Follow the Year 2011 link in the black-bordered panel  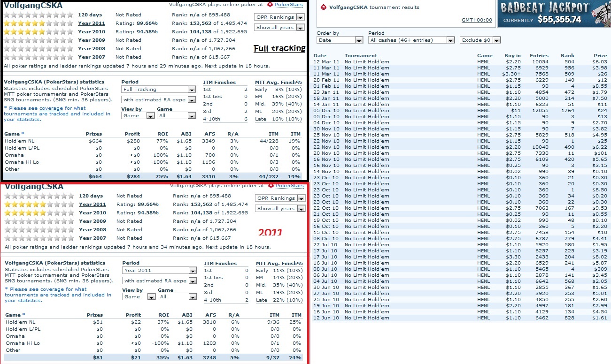(x=91, y=23)
